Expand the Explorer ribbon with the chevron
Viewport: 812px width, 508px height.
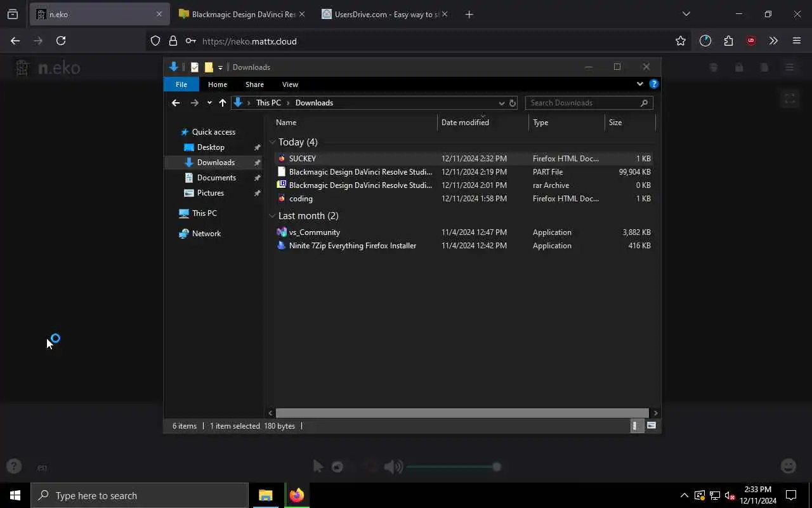click(x=639, y=84)
